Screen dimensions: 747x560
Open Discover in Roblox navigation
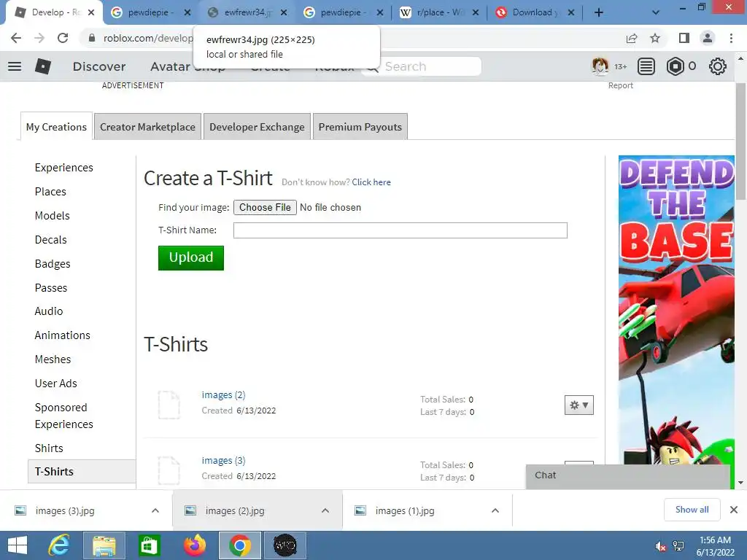click(x=99, y=66)
